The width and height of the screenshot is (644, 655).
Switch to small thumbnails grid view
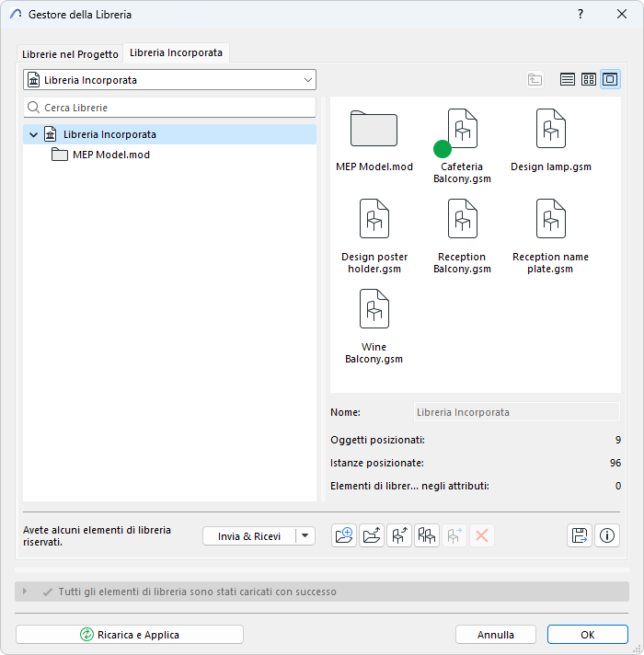coord(589,79)
